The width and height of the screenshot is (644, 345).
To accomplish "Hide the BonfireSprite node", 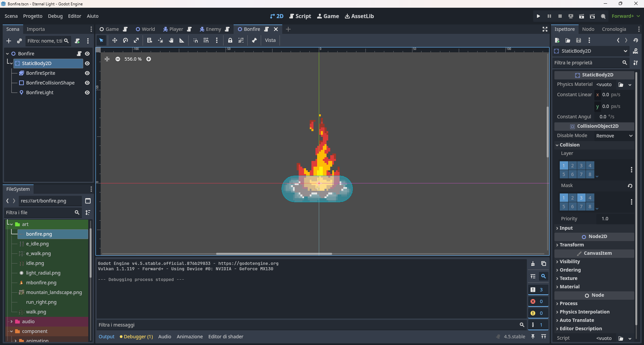I will click(87, 73).
